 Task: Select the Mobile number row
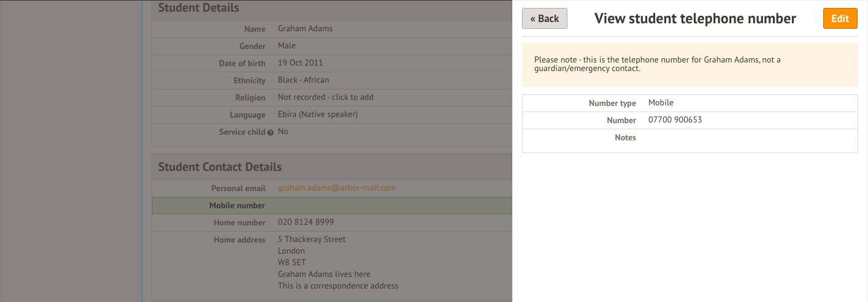tap(332, 205)
